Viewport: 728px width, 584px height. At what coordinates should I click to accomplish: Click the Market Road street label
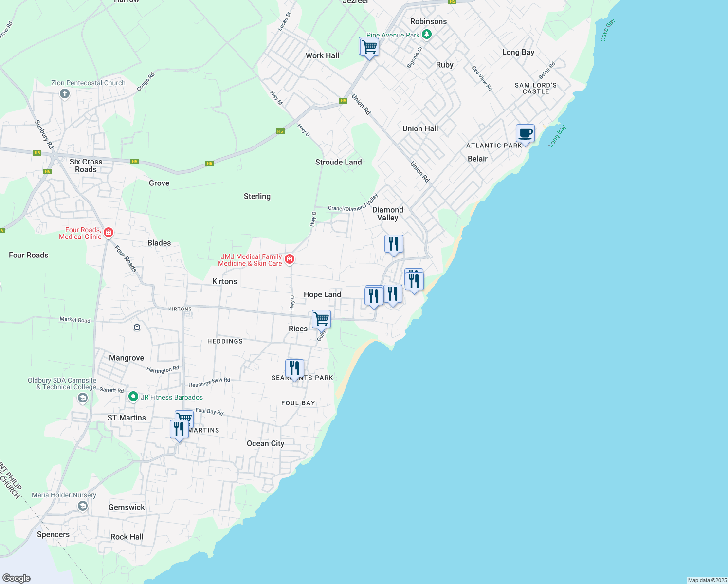click(x=75, y=320)
